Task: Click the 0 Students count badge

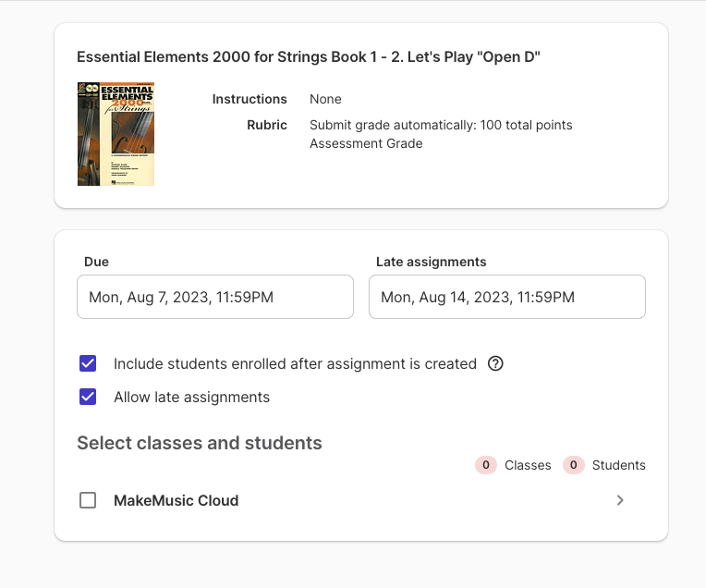Action: [573, 465]
